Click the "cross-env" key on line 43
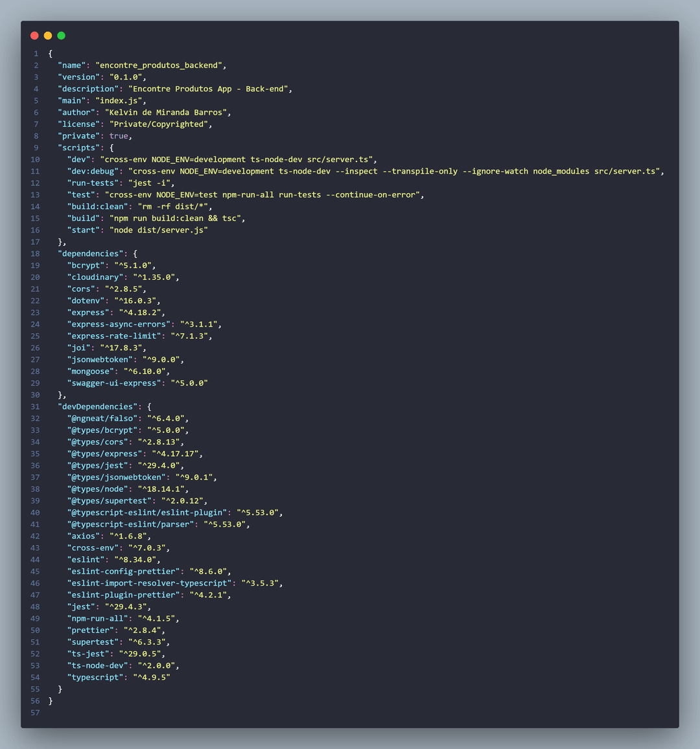 pyautogui.click(x=93, y=548)
